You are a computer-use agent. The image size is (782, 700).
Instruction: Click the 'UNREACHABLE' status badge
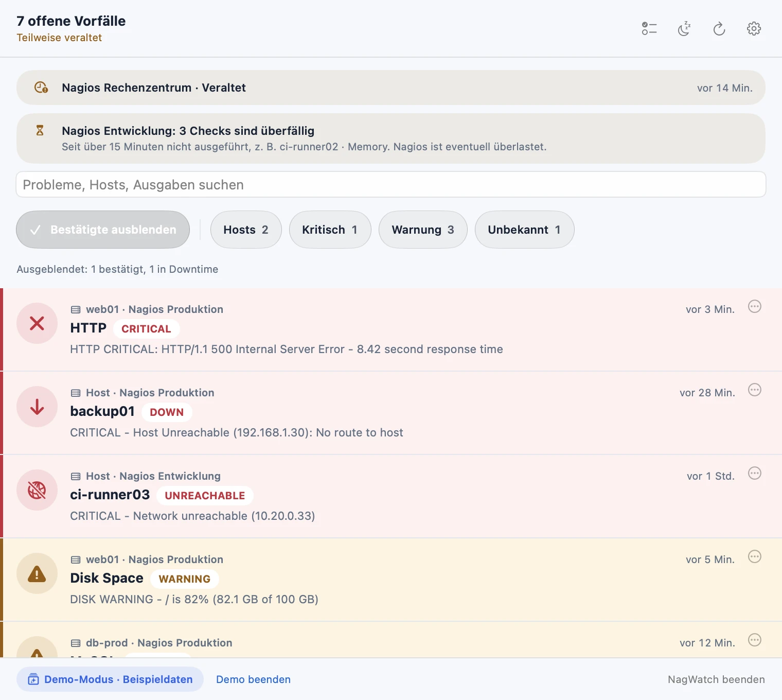(205, 496)
